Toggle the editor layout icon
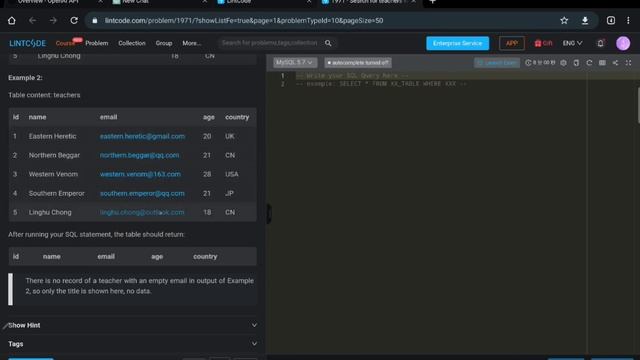 point(602,63)
